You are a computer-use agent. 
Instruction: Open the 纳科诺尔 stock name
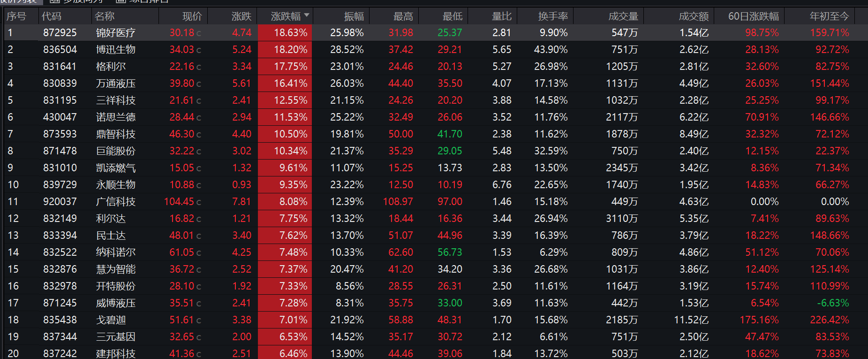pos(116,252)
